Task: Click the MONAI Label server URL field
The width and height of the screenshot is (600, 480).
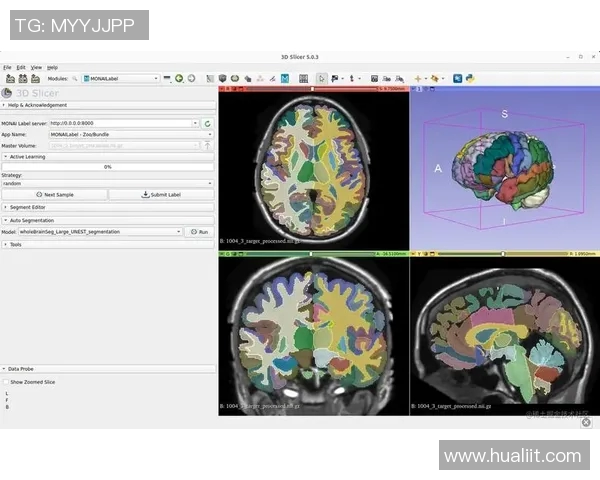Action: coord(121,123)
